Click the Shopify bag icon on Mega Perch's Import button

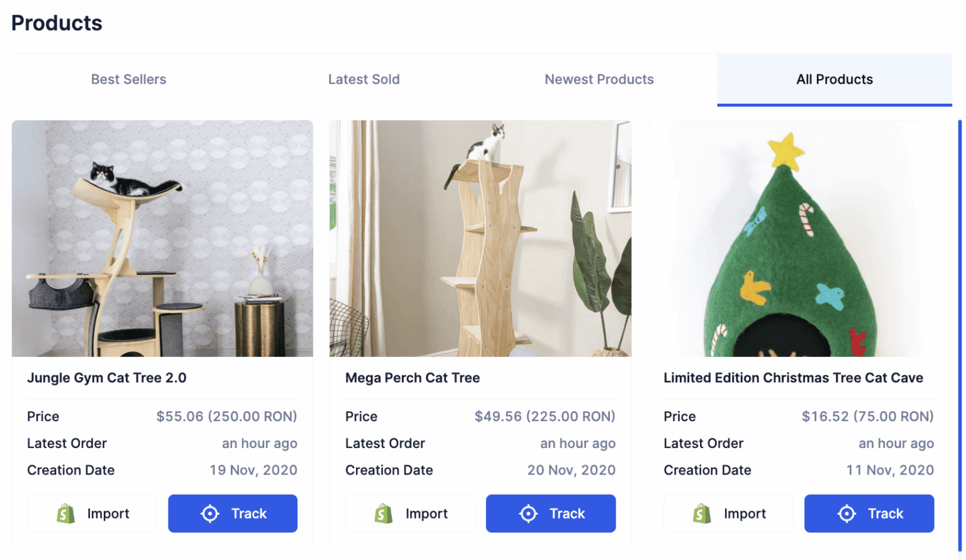click(x=382, y=513)
